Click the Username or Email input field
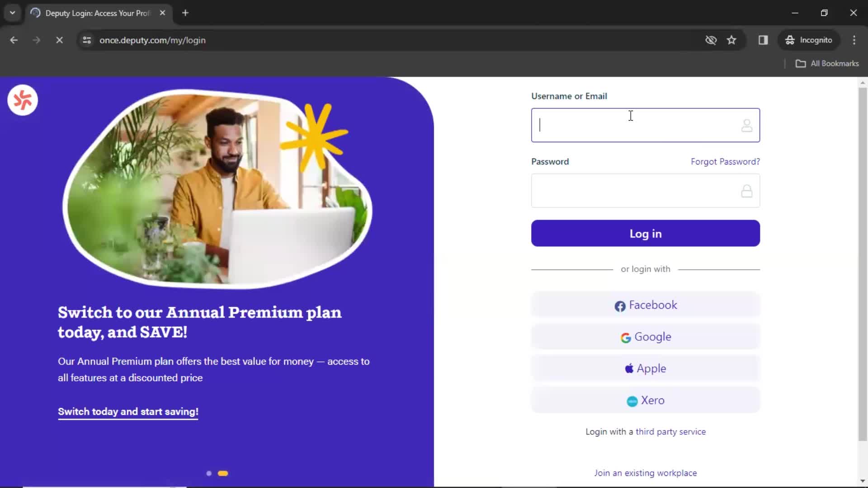This screenshot has height=488, width=868. coord(646,125)
